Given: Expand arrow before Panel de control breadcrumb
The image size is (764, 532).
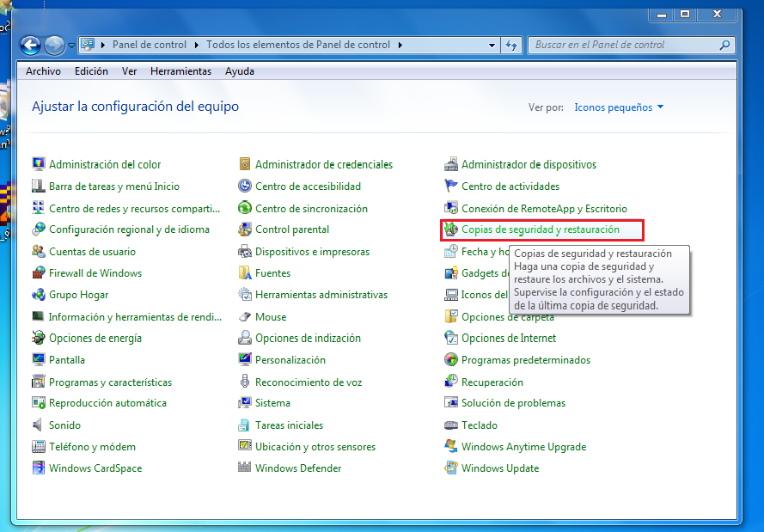Looking at the screenshot, I should point(103,45).
